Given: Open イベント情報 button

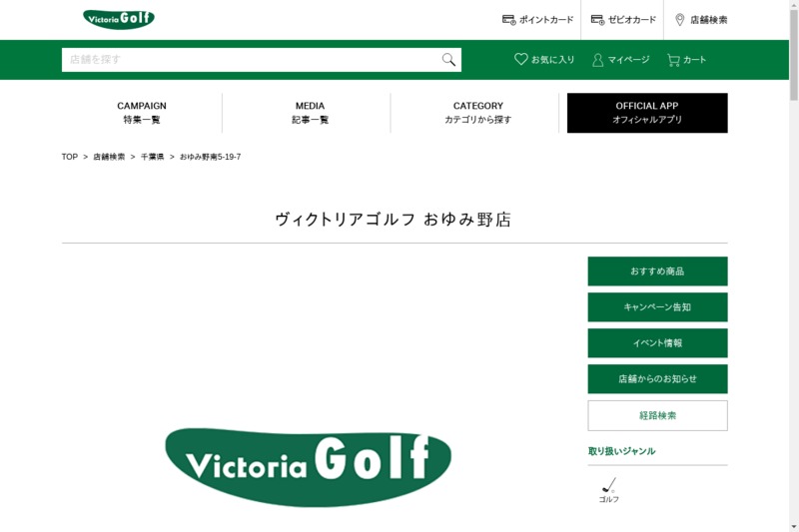Looking at the screenshot, I should tap(657, 343).
